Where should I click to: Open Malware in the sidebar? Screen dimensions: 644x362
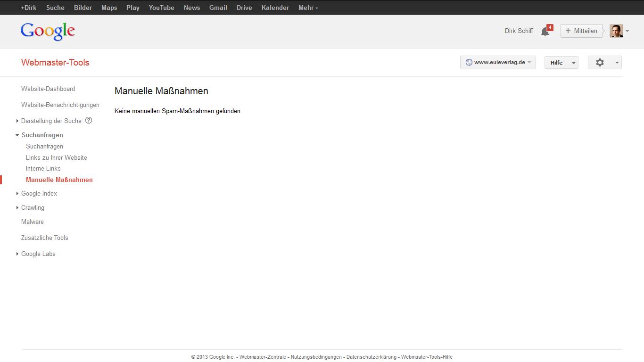[33, 222]
